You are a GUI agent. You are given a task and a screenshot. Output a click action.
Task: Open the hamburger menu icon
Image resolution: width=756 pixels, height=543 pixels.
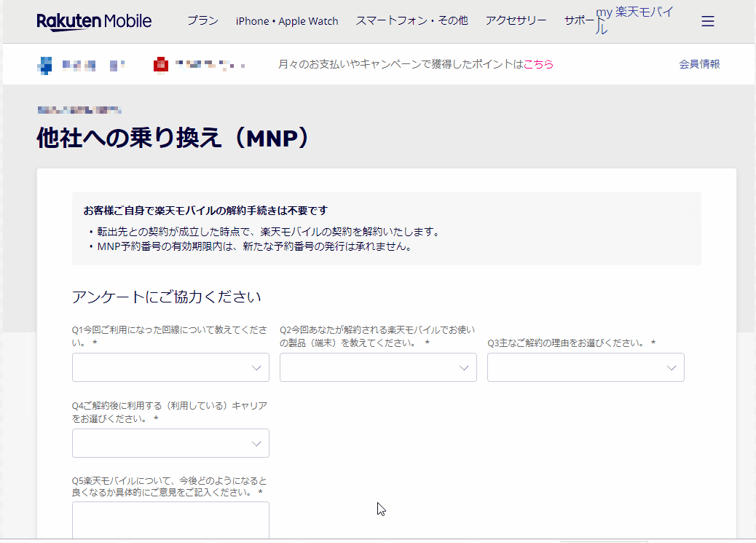[707, 21]
